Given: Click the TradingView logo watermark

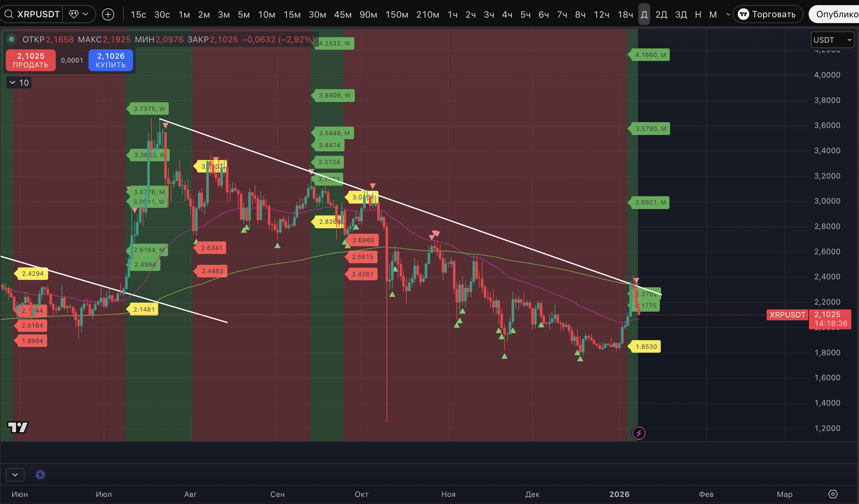Looking at the screenshot, I should pos(18,427).
